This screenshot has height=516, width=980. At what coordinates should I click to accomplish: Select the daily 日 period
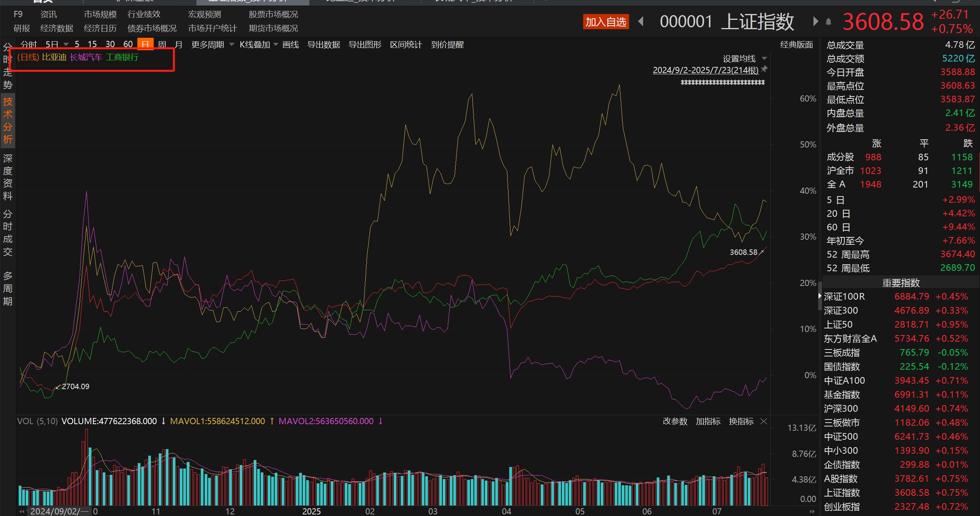[146, 44]
